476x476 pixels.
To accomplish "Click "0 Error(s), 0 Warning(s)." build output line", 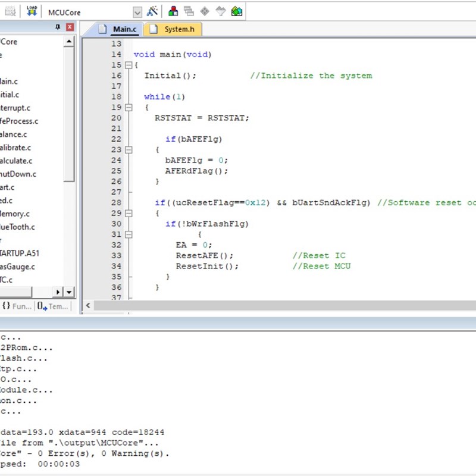I will point(103,453).
